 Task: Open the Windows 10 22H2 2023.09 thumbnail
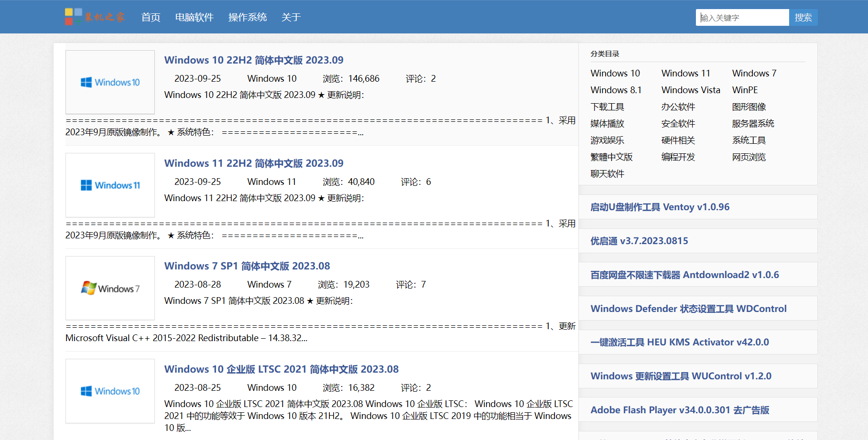(x=110, y=82)
